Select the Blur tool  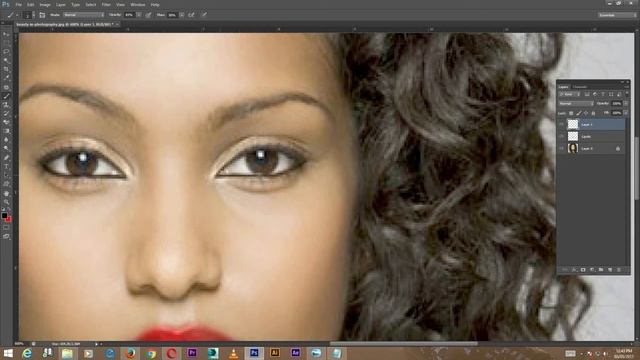click(x=6, y=140)
